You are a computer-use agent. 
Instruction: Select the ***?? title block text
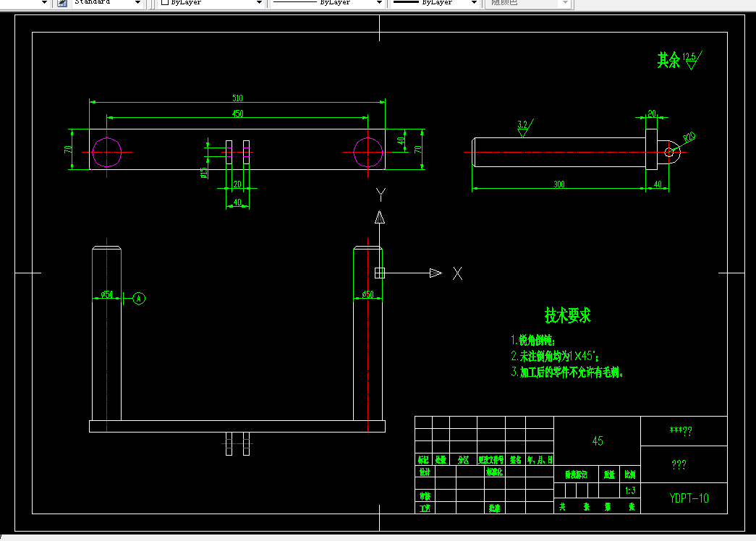pos(681,430)
